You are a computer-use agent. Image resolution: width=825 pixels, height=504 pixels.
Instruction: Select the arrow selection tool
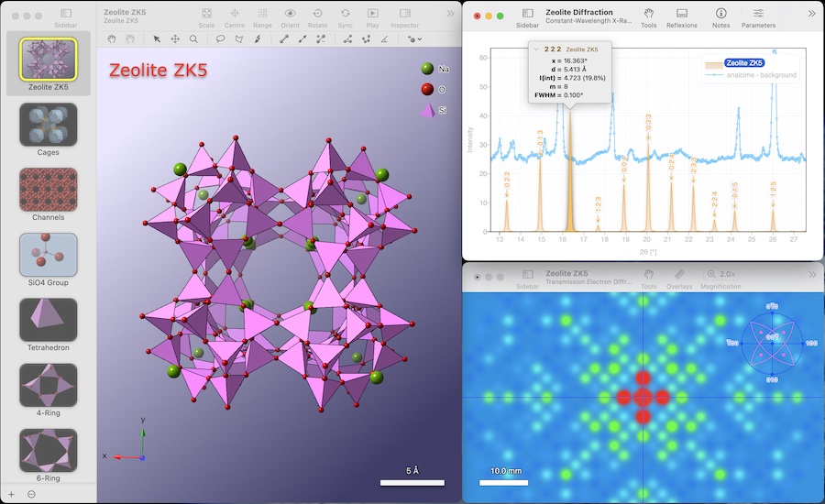156,38
